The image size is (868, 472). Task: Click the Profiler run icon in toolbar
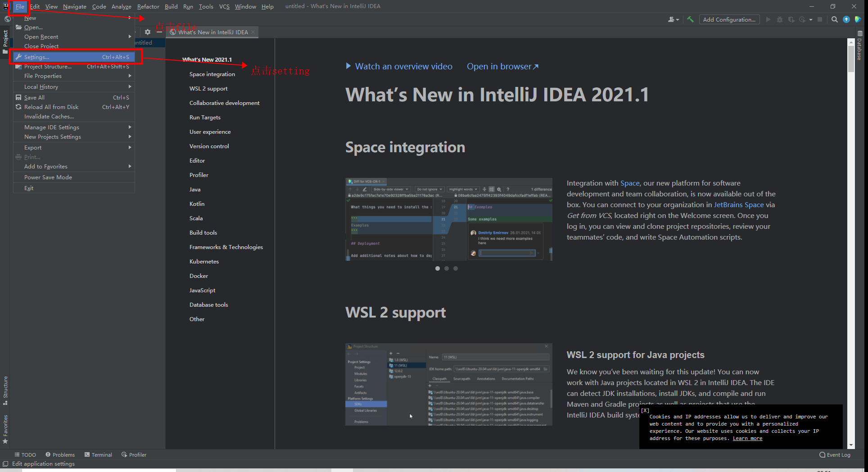(x=802, y=19)
